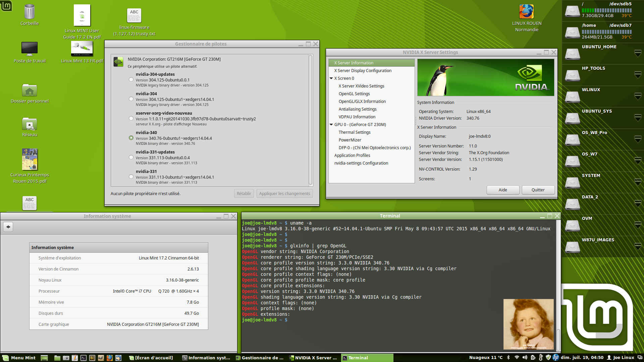Switch to Information syst... taskbar window

tap(206, 358)
